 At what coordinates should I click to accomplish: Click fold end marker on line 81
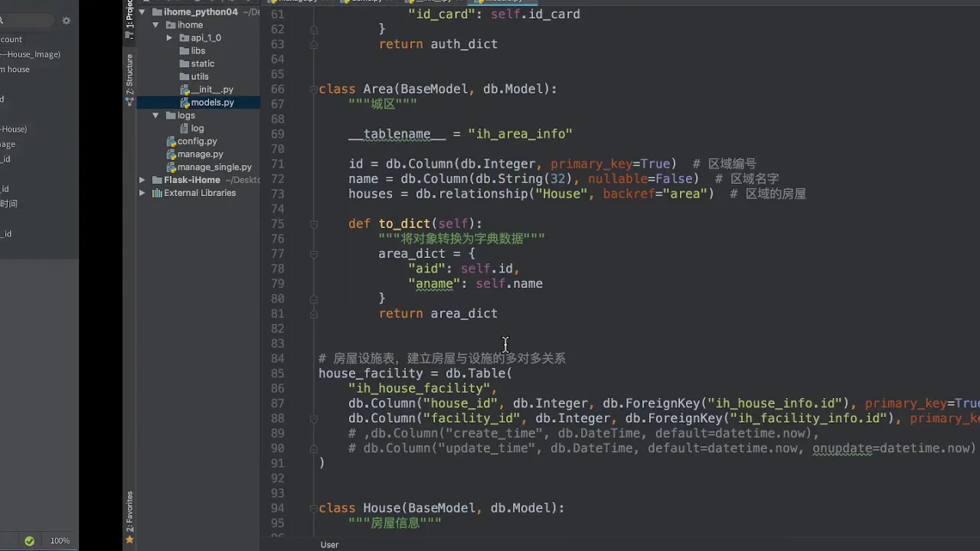tap(314, 314)
